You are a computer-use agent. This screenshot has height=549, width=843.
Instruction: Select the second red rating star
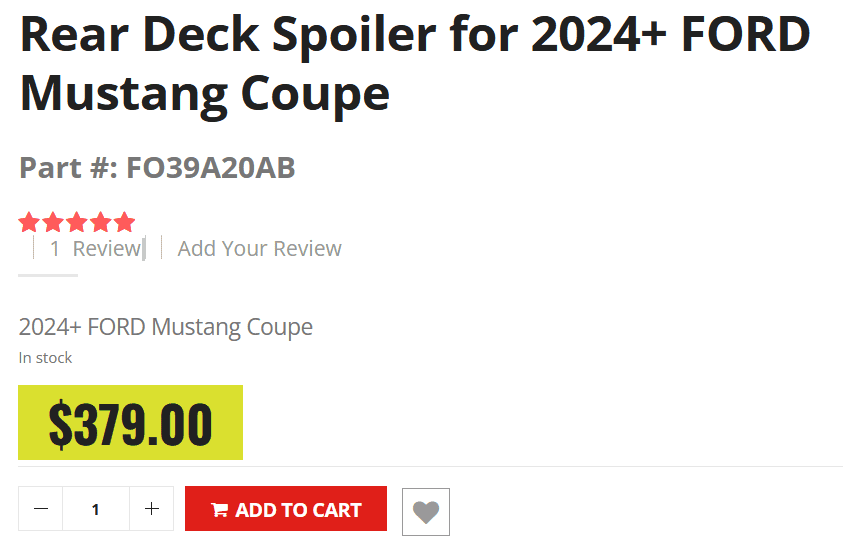[x=53, y=222]
